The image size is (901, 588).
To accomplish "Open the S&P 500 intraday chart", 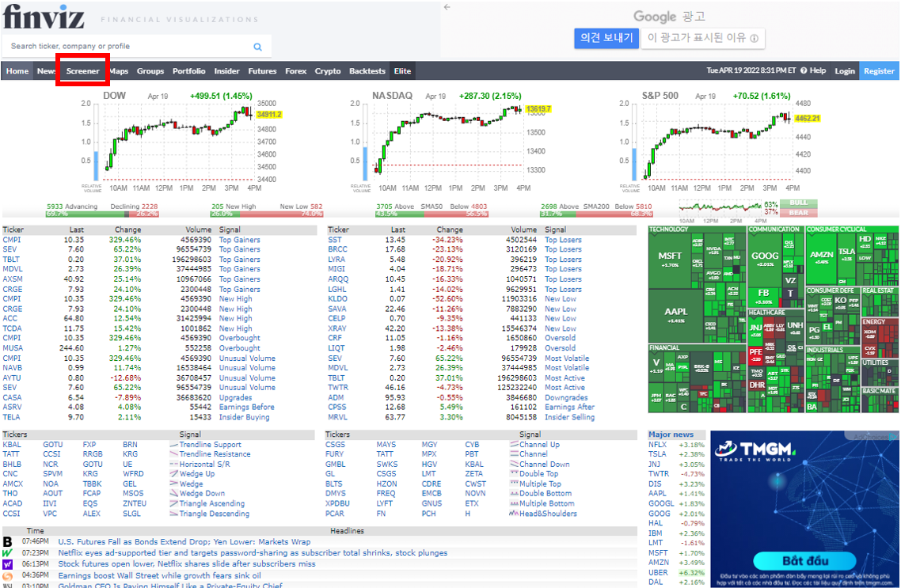I will [720, 141].
